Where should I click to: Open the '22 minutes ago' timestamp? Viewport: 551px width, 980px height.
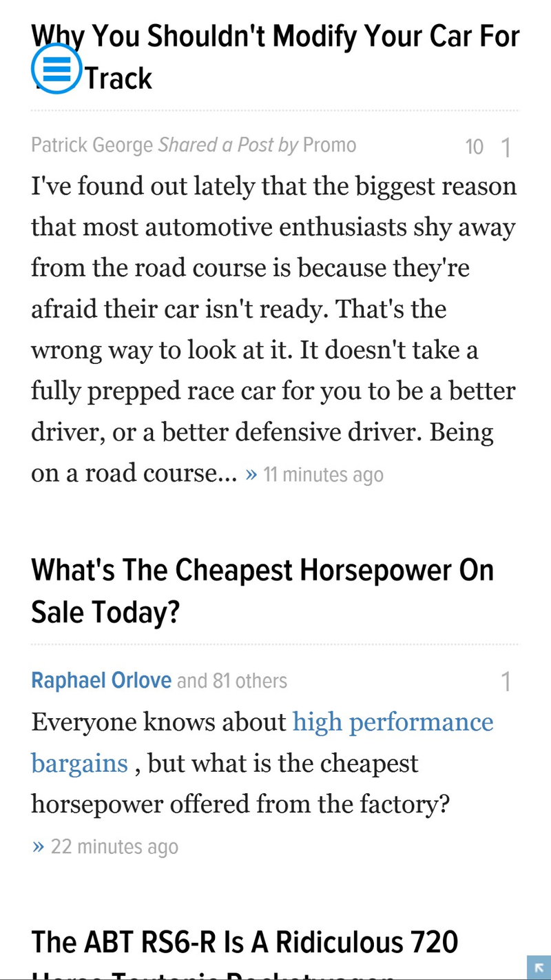pos(114,847)
